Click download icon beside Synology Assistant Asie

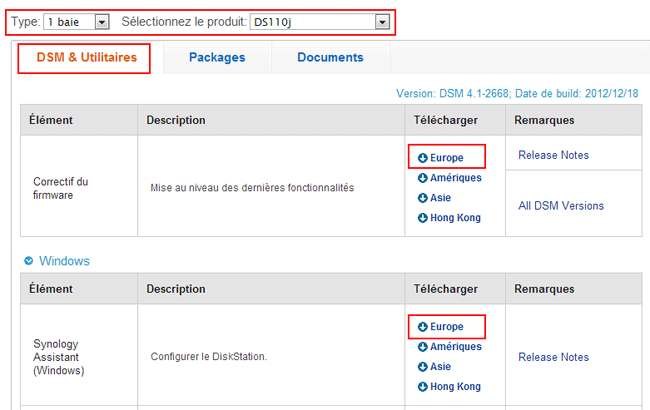click(x=423, y=367)
